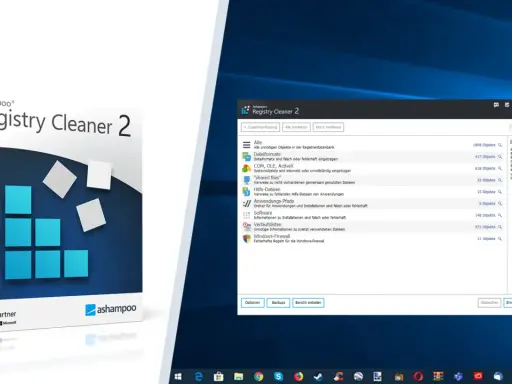
Task: Open the object count link for COM, OLE, ActiveX
Action: [x=485, y=168]
